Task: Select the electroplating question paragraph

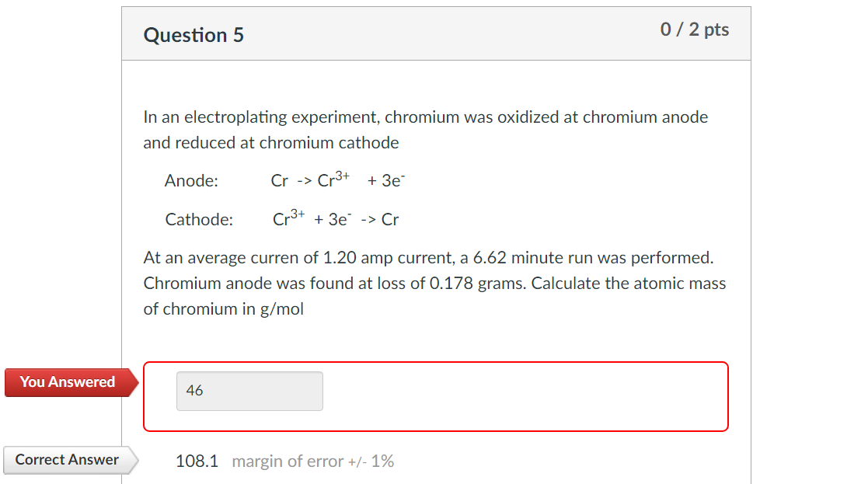Action: point(425,129)
